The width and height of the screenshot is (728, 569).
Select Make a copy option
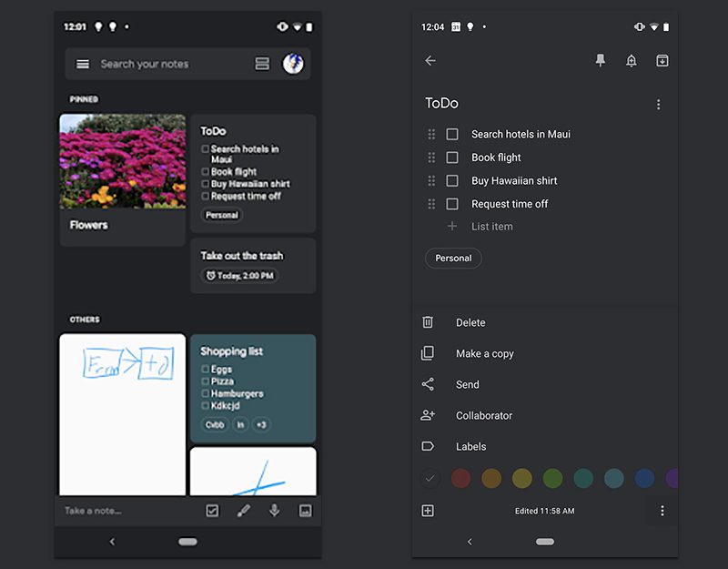[484, 353]
